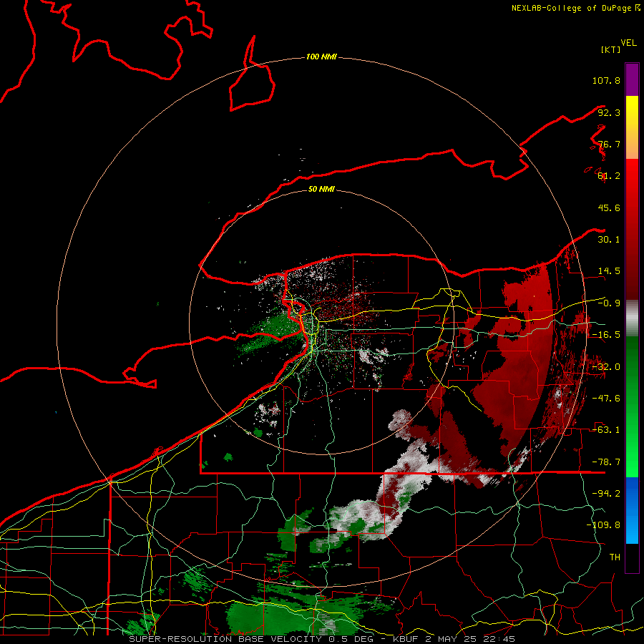Image resolution: width=644 pixels, height=644 pixels.
Task: Click the 100 NMI range ring label
Action: [x=321, y=57]
